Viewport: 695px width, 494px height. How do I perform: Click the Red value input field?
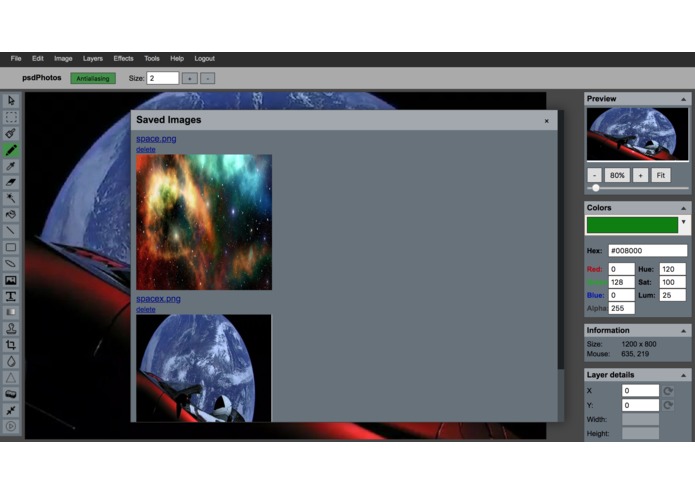pyautogui.click(x=621, y=269)
